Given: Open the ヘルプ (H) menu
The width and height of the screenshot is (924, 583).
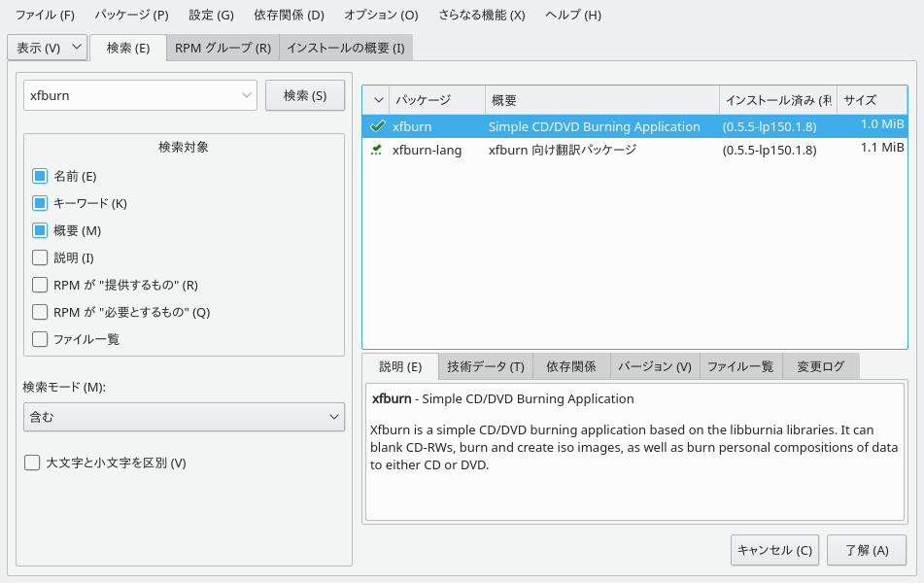Looking at the screenshot, I should (x=573, y=15).
